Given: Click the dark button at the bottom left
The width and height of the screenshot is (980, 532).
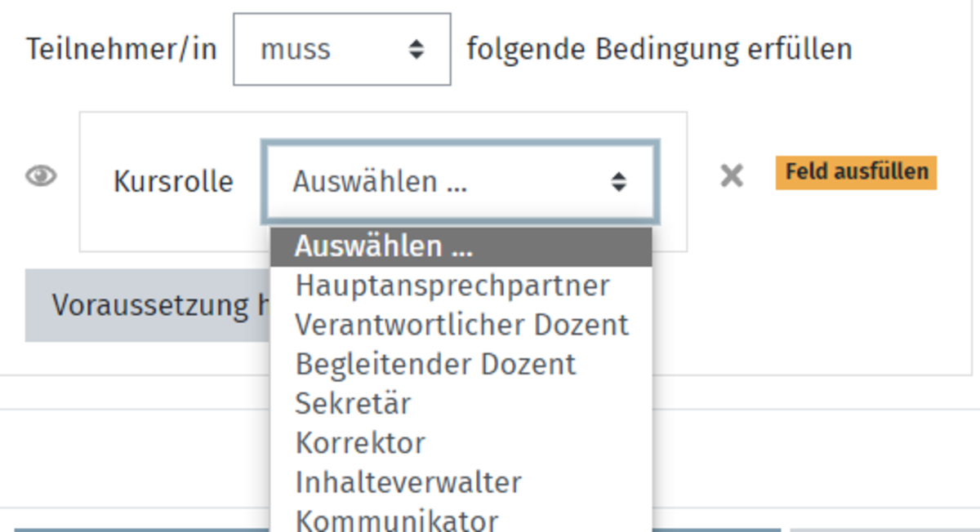Looking at the screenshot, I should pos(139,529).
